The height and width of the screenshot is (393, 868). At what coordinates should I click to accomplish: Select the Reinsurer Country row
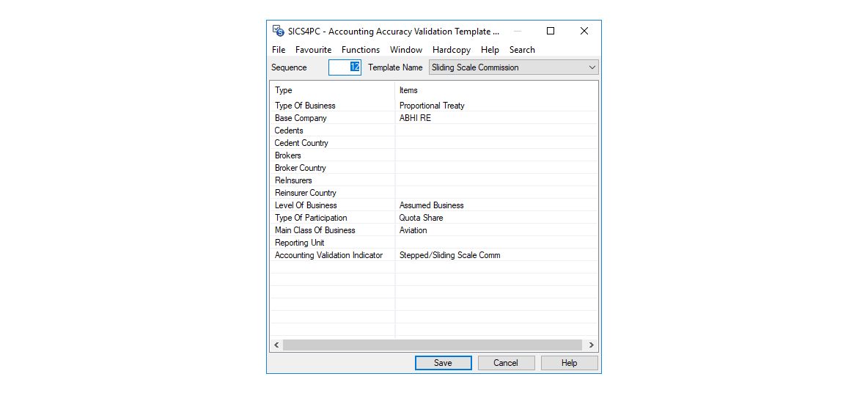tap(434, 193)
